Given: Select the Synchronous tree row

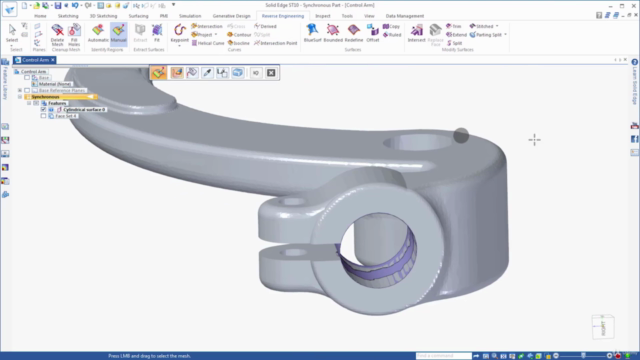Looking at the screenshot, I should pos(60,97).
